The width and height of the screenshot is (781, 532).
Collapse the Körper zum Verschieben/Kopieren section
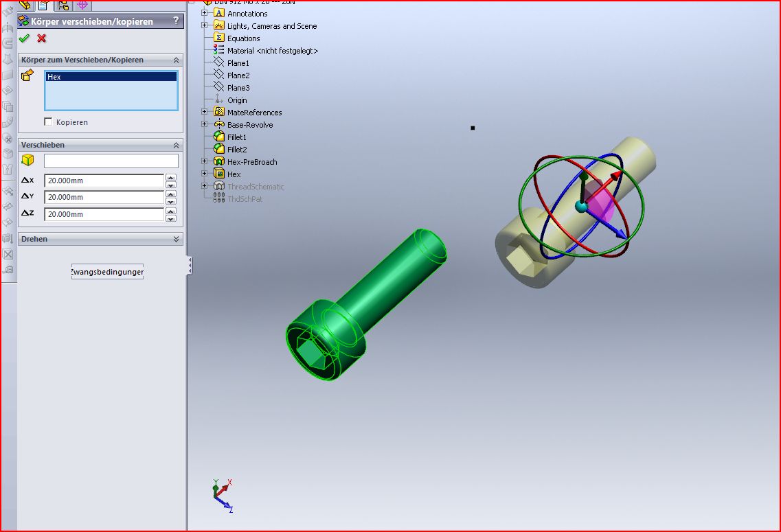(x=176, y=60)
